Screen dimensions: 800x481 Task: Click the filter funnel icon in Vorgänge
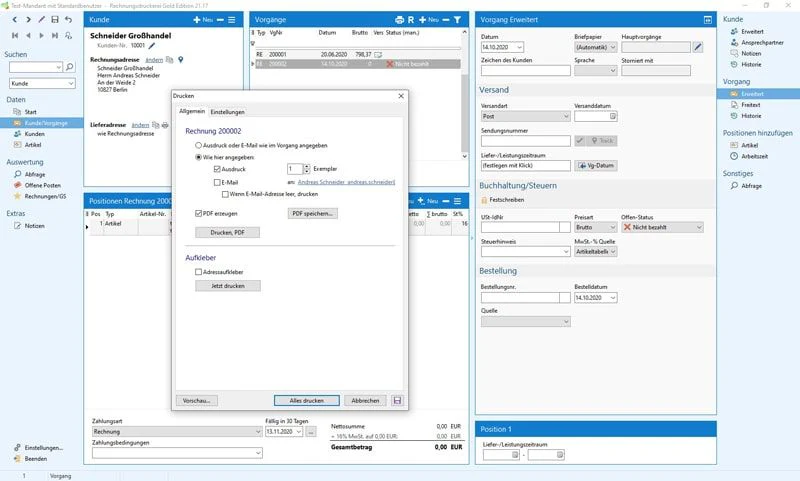tap(458, 20)
